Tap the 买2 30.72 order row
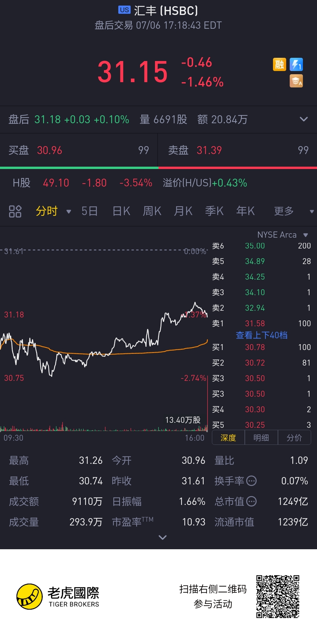Screen dimensions: 317x644 (261, 363)
